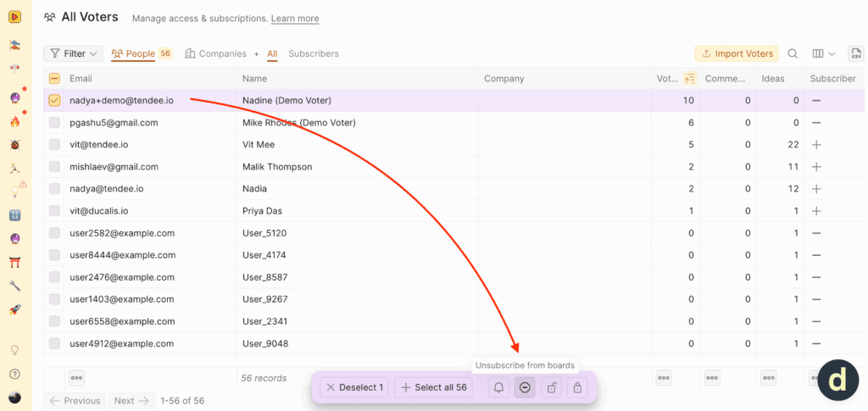The image size is (868, 411).
Task: Click the closed padlock icon in selection bar
Action: point(578,387)
